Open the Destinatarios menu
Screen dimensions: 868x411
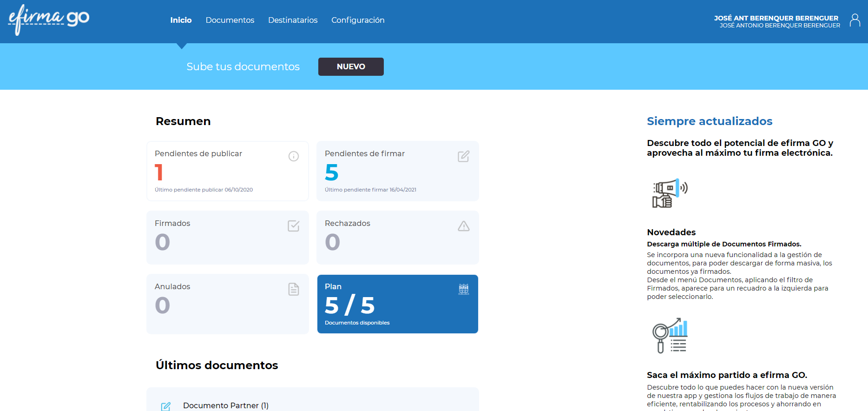293,20
